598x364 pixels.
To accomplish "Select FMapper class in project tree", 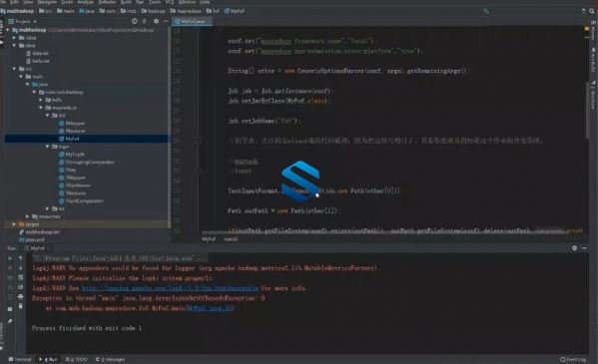I will click(x=72, y=123).
